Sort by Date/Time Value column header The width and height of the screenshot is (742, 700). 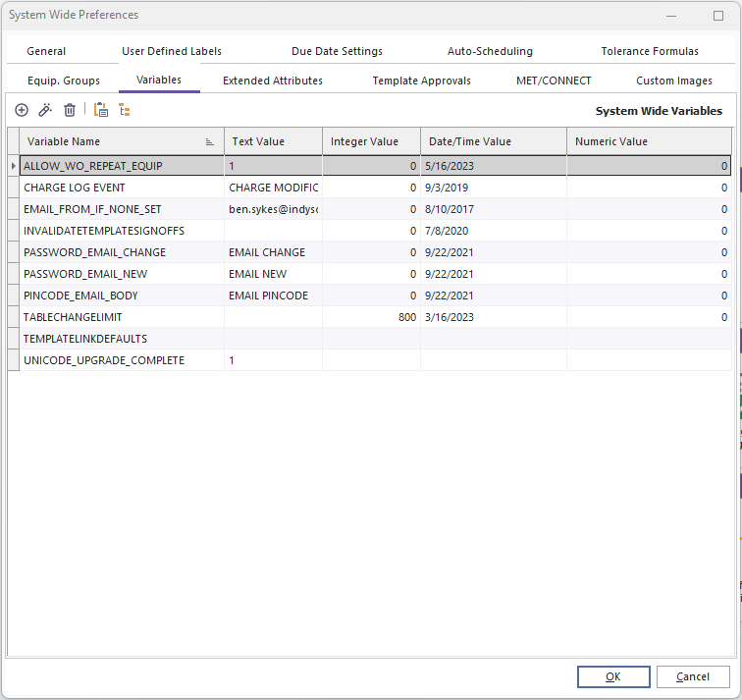469,142
